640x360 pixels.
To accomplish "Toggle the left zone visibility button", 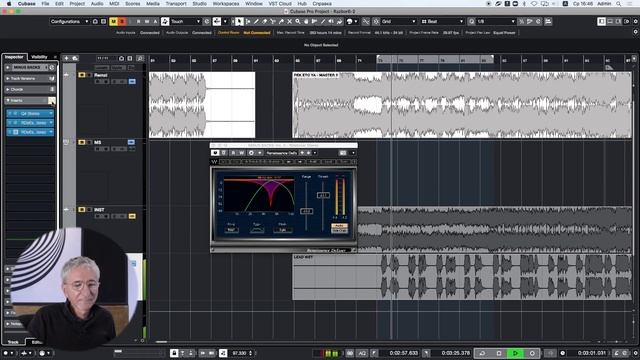I will [x=602, y=21].
